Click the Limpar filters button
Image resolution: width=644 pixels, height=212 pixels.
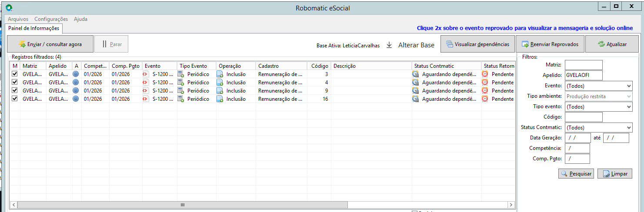click(615, 173)
